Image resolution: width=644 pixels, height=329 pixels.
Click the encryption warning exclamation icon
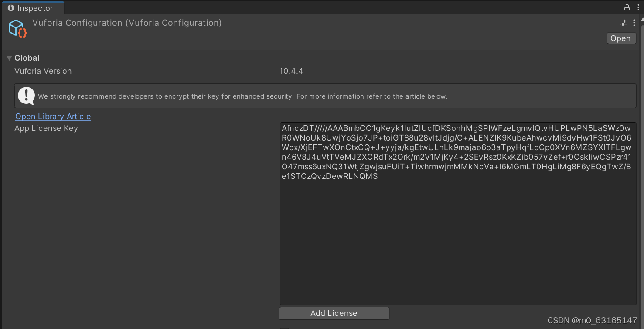coord(26,96)
